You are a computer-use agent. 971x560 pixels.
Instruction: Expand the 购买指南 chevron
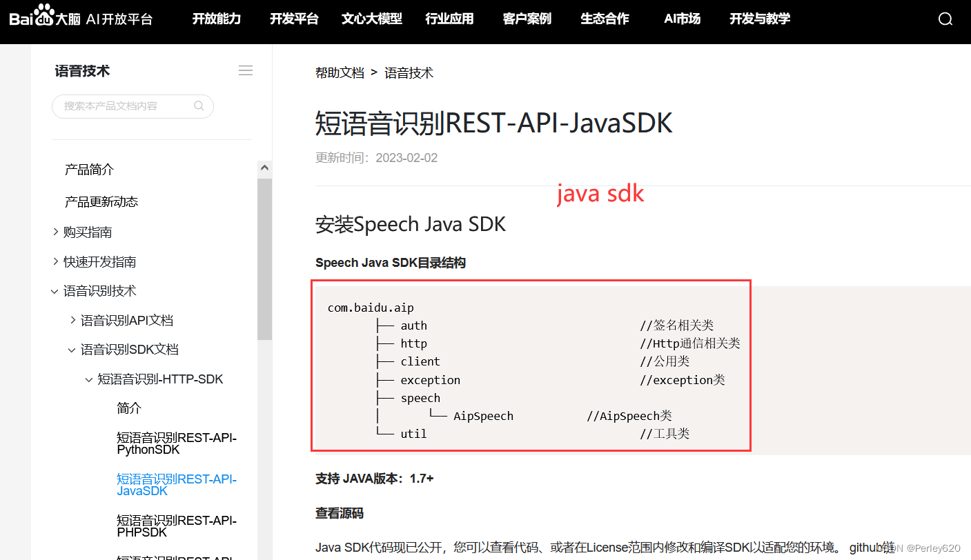tap(55, 232)
